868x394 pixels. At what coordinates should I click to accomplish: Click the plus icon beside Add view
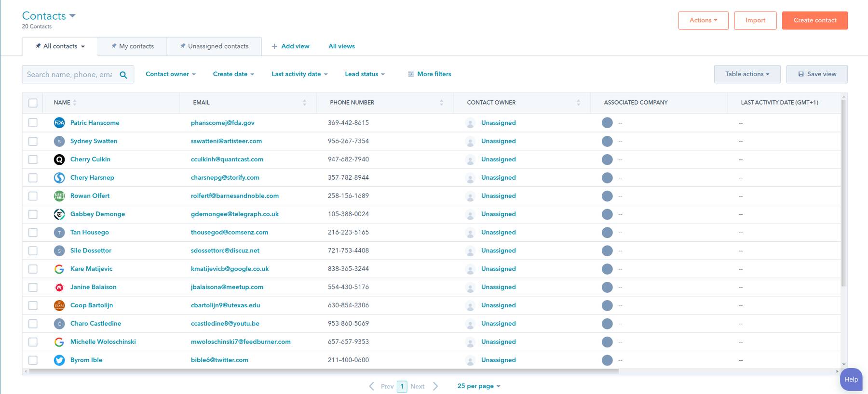click(x=274, y=46)
